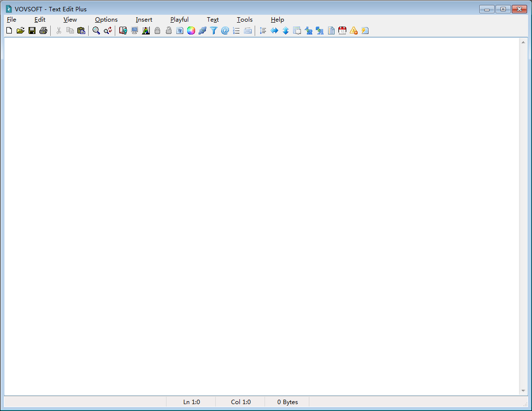Close the Text Edit Plus window
Screen dimensions: 532x411
click(x=519, y=9)
